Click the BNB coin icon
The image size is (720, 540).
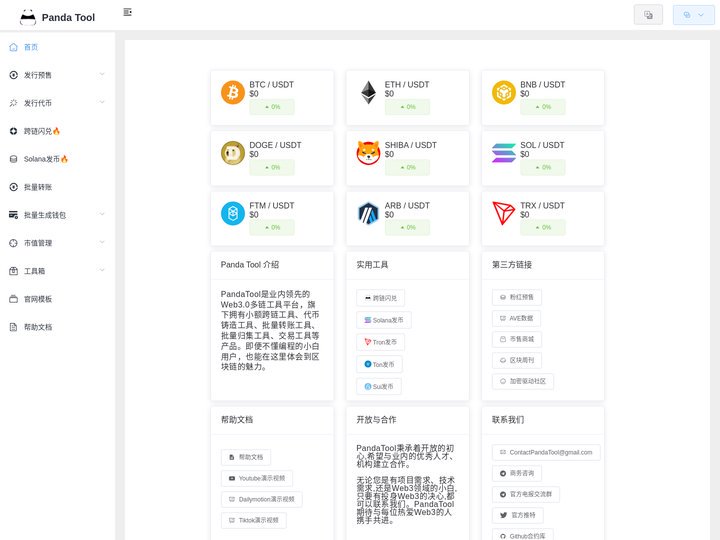(x=504, y=92)
